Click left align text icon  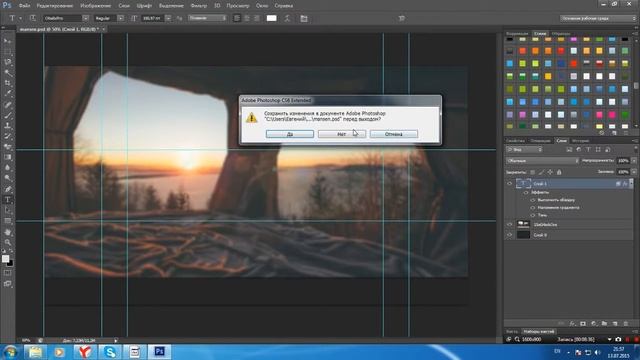[237, 18]
